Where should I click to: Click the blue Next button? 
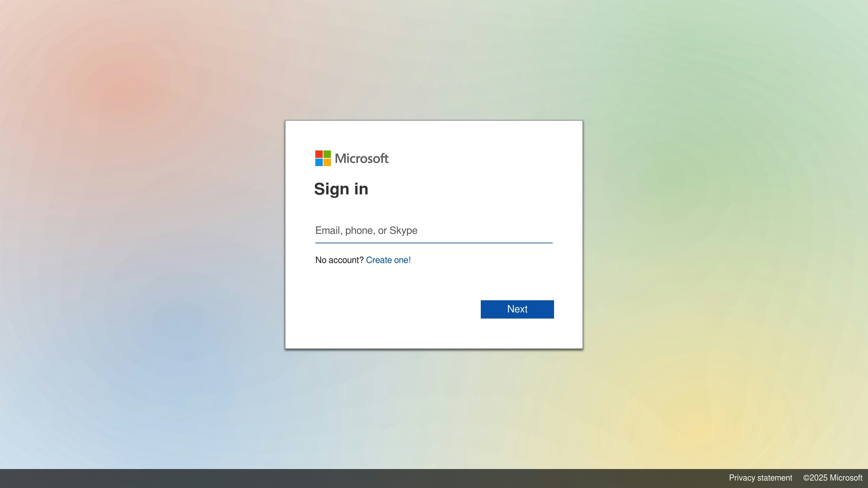(517, 309)
